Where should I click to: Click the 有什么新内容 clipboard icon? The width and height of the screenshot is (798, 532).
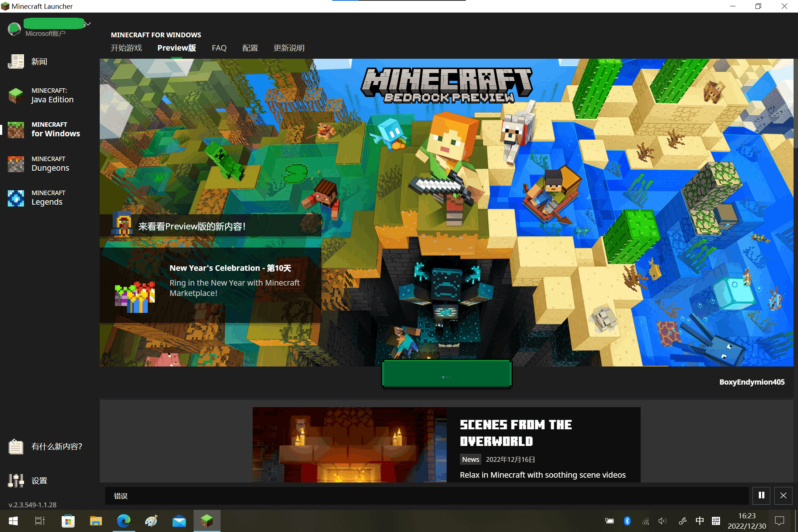point(16,447)
